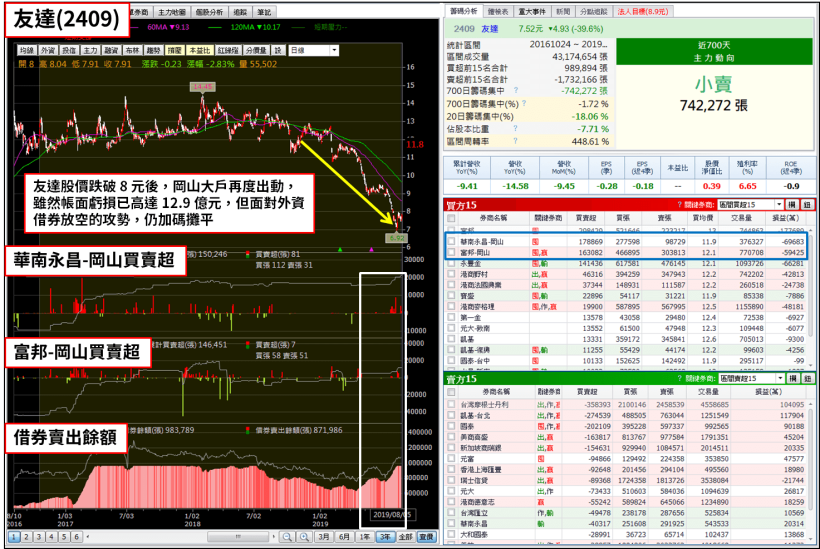Toggle the 均線 indicator button
The width and height of the screenshot is (820, 549).
click(26, 50)
